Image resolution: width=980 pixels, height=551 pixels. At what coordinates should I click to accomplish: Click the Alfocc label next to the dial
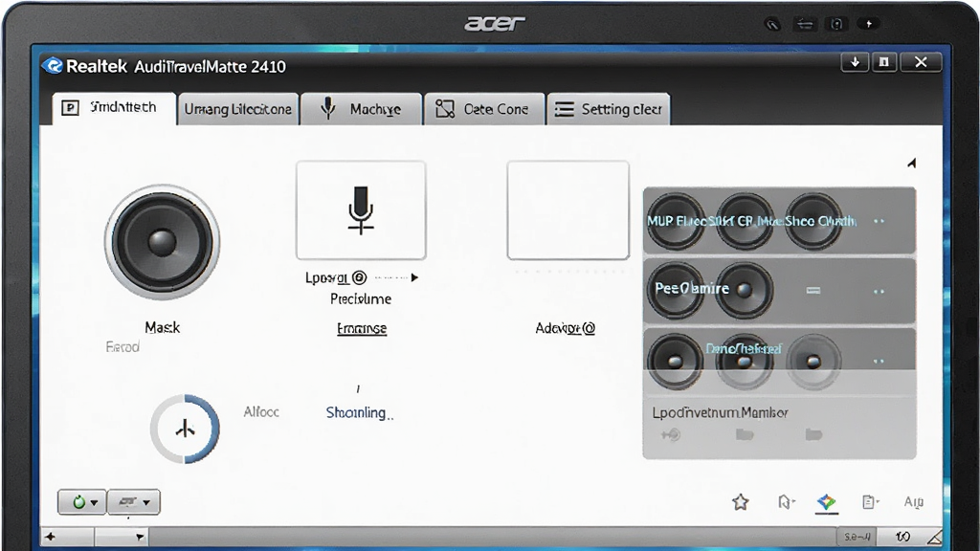point(261,411)
